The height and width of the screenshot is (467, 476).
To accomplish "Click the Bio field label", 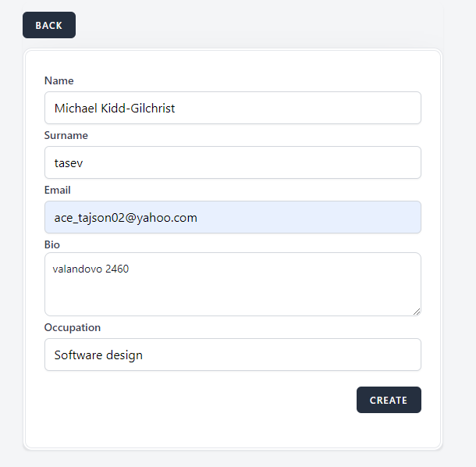I will click(x=52, y=244).
